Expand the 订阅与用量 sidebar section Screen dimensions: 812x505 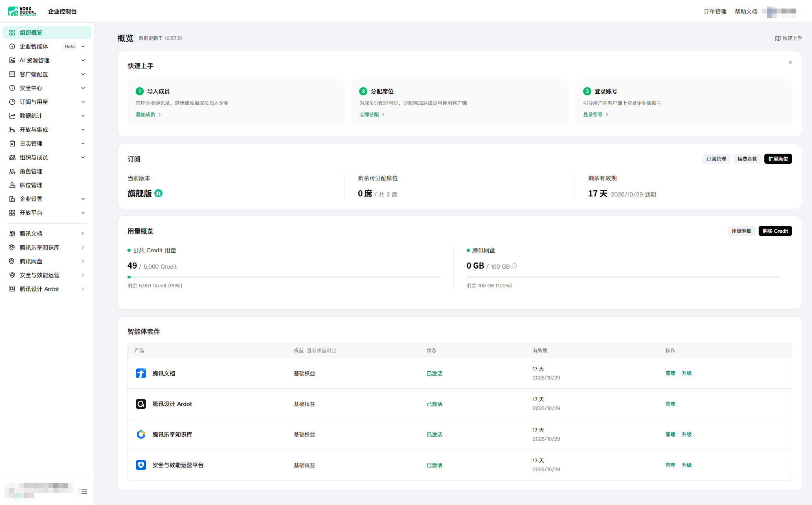pyautogui.click(x=47, y=102)
